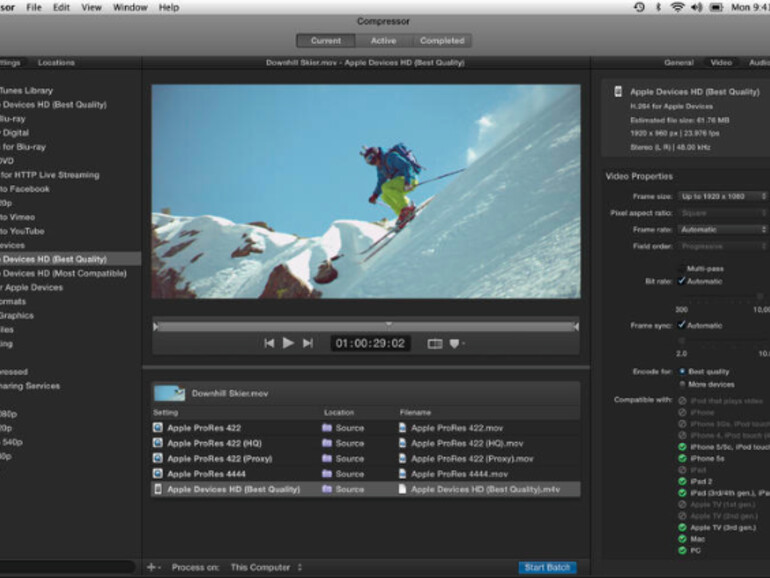The width and height of the screenshot is (770, 578).
Task: Click the timecode field showing 01:00:29:02
Action: [370, 343]
